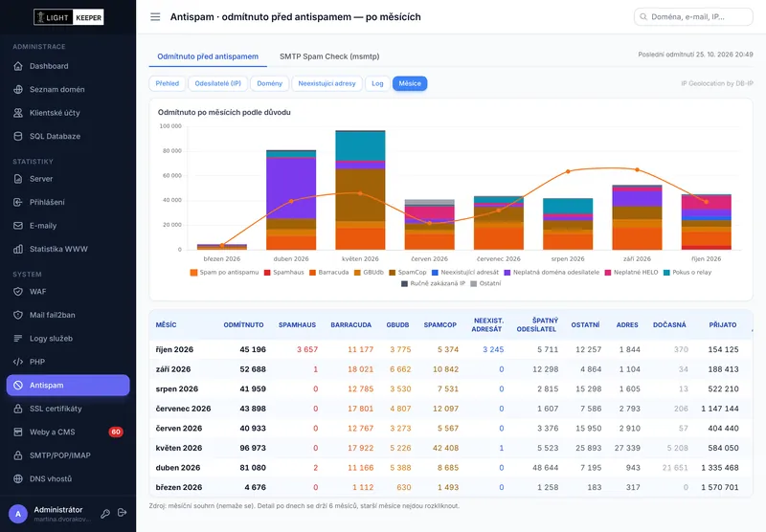Click the SMTP/POP/IMAP lock icon
766x532 pixels.
coord(18,455)
